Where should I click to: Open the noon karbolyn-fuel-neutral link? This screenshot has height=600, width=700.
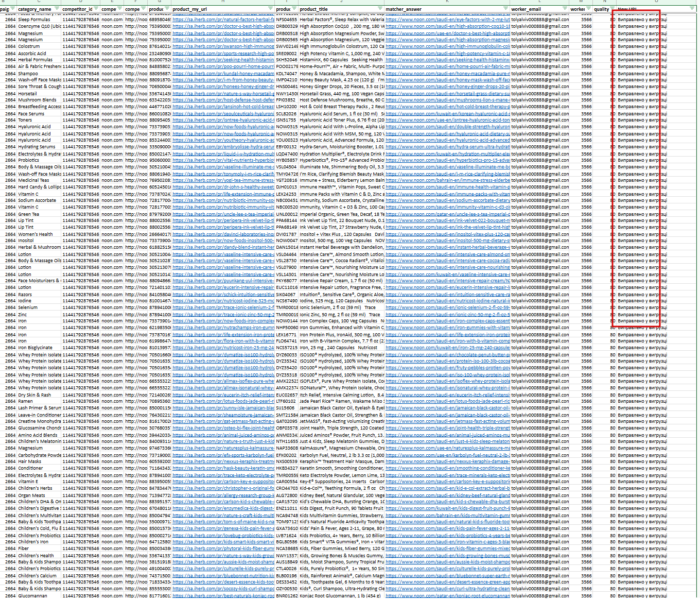pos(448,455)
